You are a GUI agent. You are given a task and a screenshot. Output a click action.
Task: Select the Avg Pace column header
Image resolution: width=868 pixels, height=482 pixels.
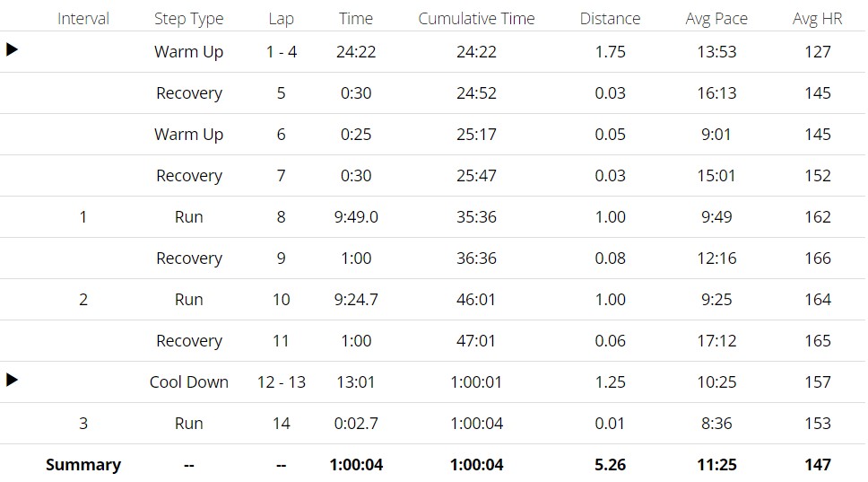[716, 19]
